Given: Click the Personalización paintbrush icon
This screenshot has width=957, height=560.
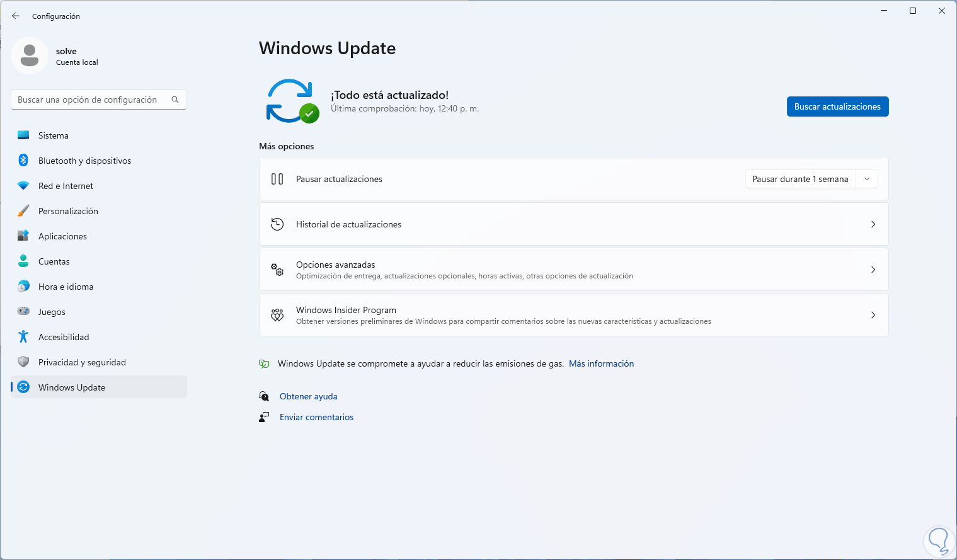Looking at the screenshot, I should click(23, 211).
